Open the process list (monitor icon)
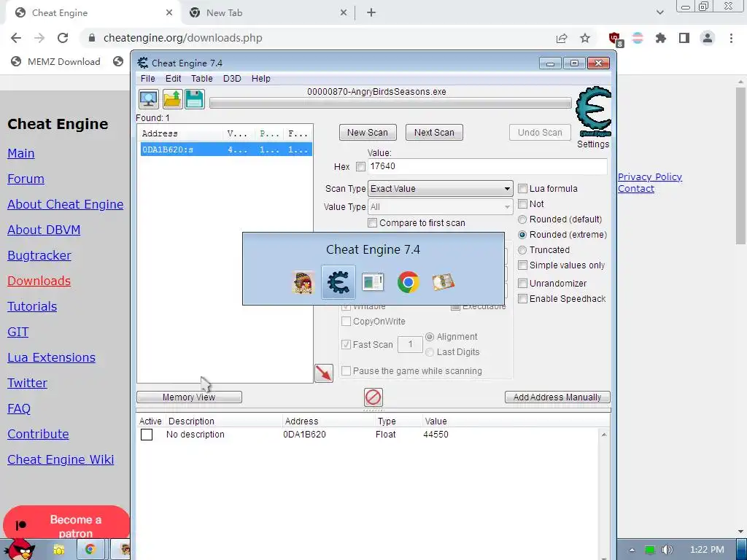This screenshot has height=560, width=747. (x=149, y=99)
